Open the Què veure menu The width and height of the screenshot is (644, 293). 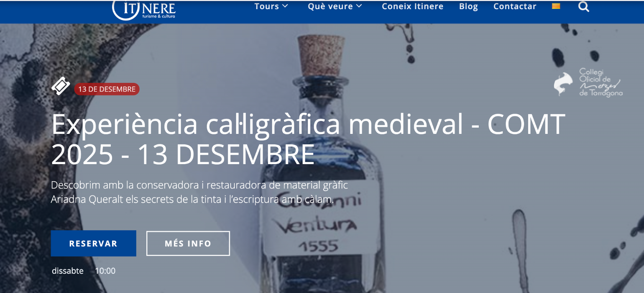330,6
